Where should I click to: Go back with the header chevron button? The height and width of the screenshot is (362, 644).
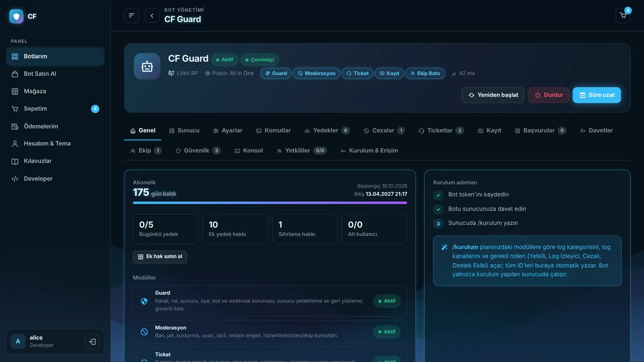click(x=152, y=16)
